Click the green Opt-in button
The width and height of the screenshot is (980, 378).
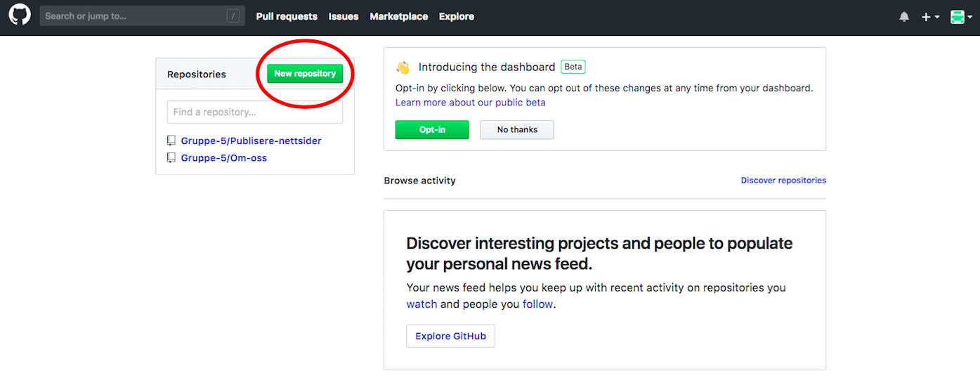(x=432, y=130)
